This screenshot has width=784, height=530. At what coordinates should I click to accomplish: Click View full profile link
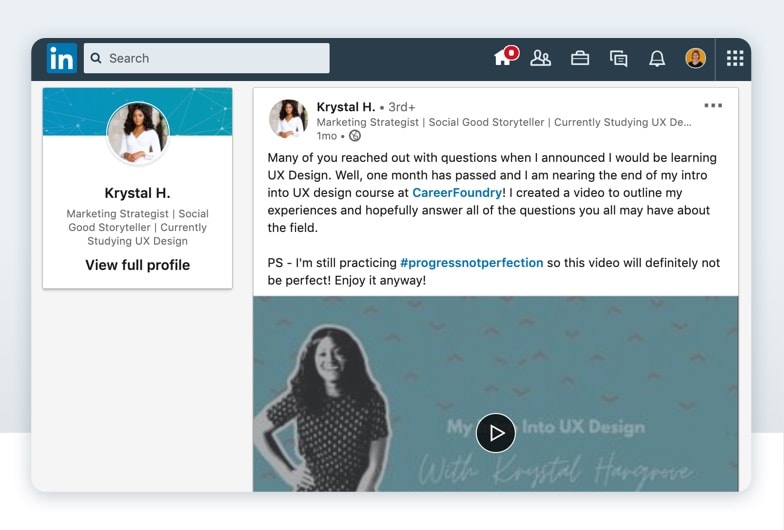point(137,265)
